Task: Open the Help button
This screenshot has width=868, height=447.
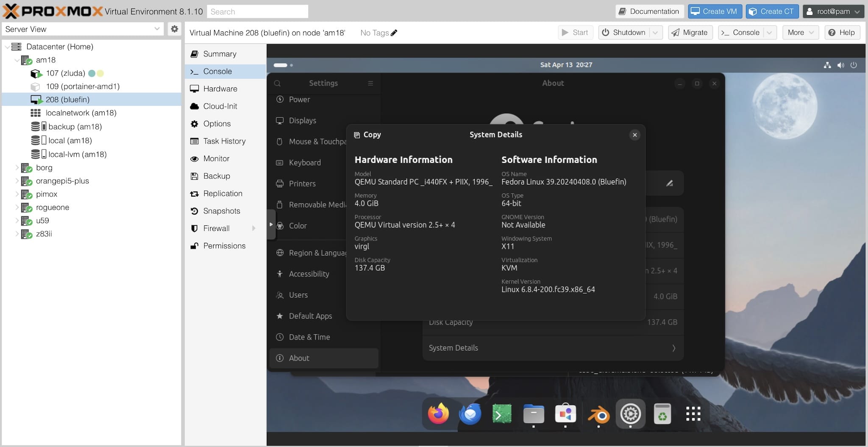Action: click(842, 33)
